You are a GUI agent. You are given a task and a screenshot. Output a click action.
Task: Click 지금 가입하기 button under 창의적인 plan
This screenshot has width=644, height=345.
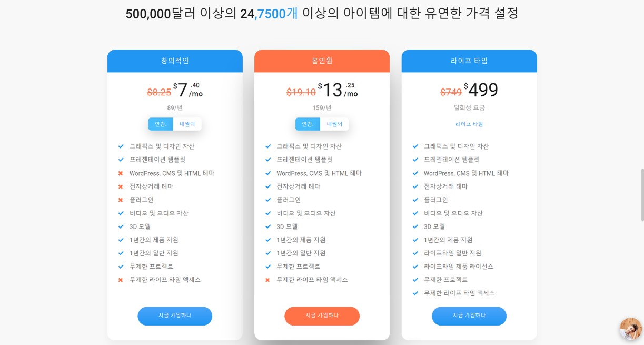click(x=175, y=316)
